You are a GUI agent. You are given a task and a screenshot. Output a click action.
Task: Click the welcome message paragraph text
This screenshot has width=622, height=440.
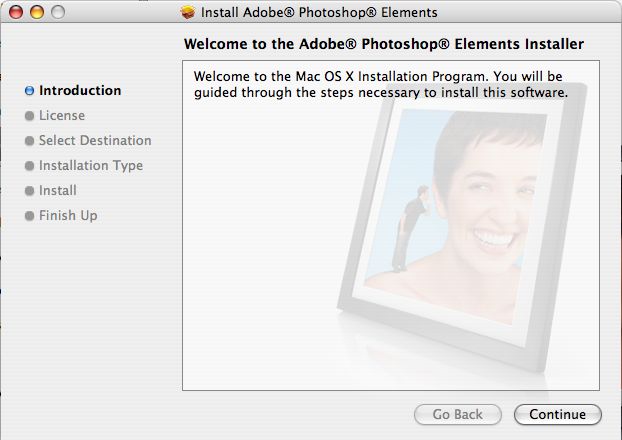(x=381, y=85)
